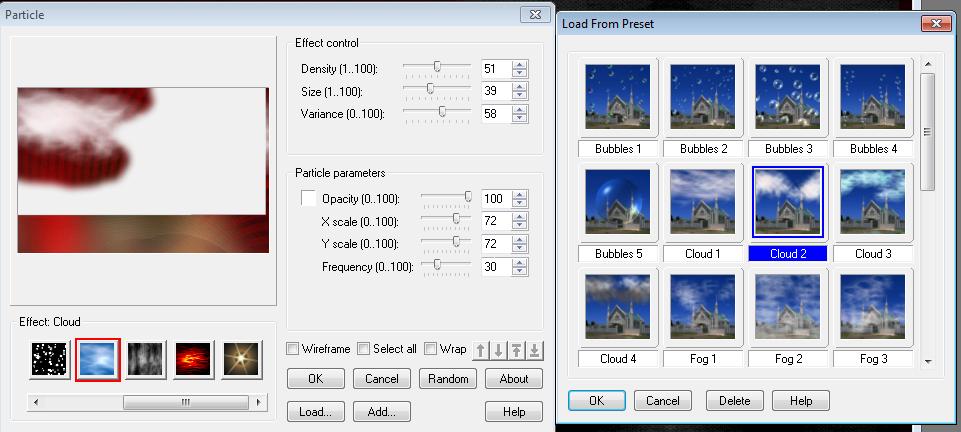
Task: Toggle the Wrap checkbox
Action: [x=431, y=349]
